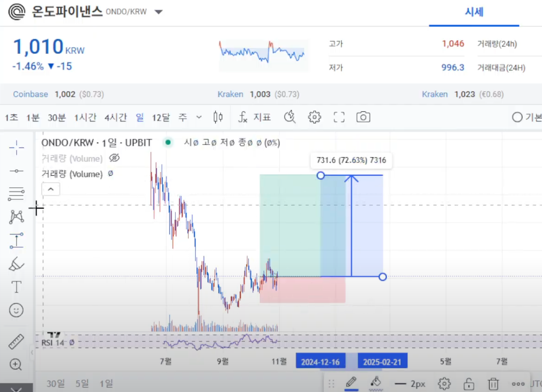
Task: Click the Coinbase exchange link
Action: coord(30,94)
